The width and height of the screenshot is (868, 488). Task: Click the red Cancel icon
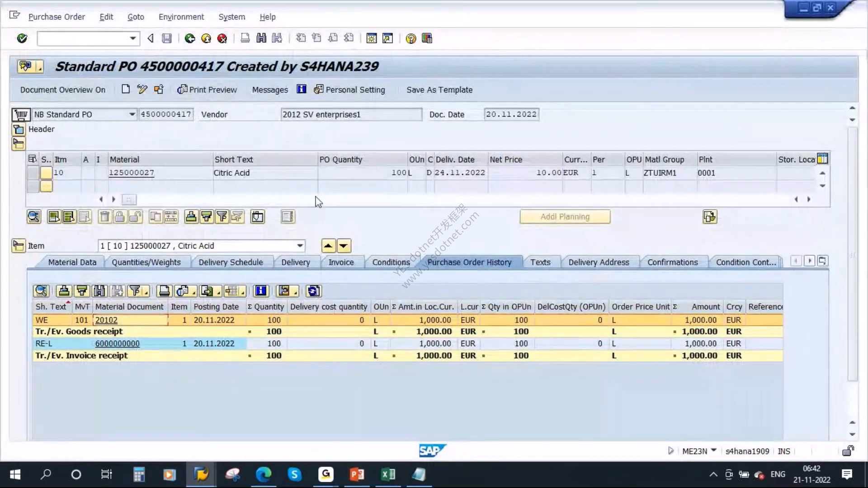[222, 38]
